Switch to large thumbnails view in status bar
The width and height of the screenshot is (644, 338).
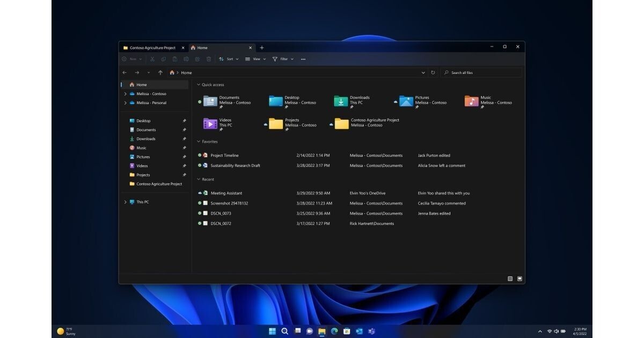tap(519, 278)
